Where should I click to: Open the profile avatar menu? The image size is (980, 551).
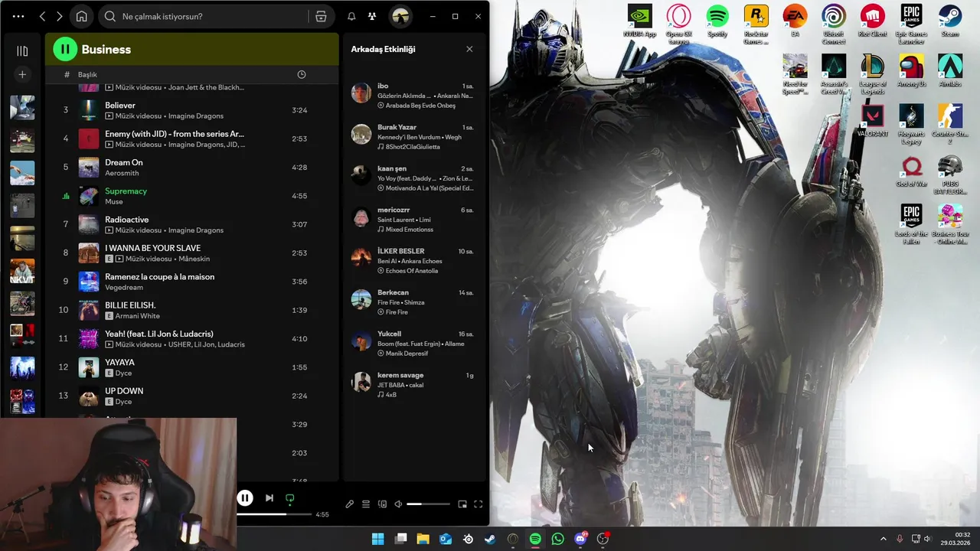(x=400, y=16)
